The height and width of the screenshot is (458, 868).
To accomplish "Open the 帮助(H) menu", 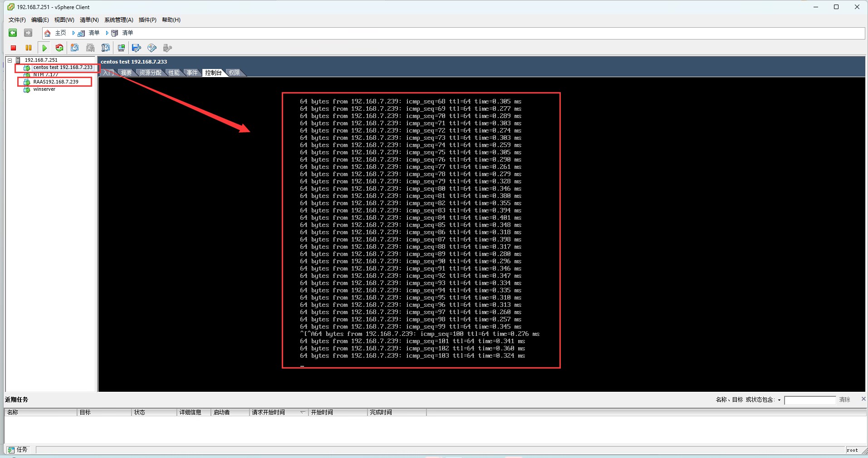I will [x=171, y=20].
